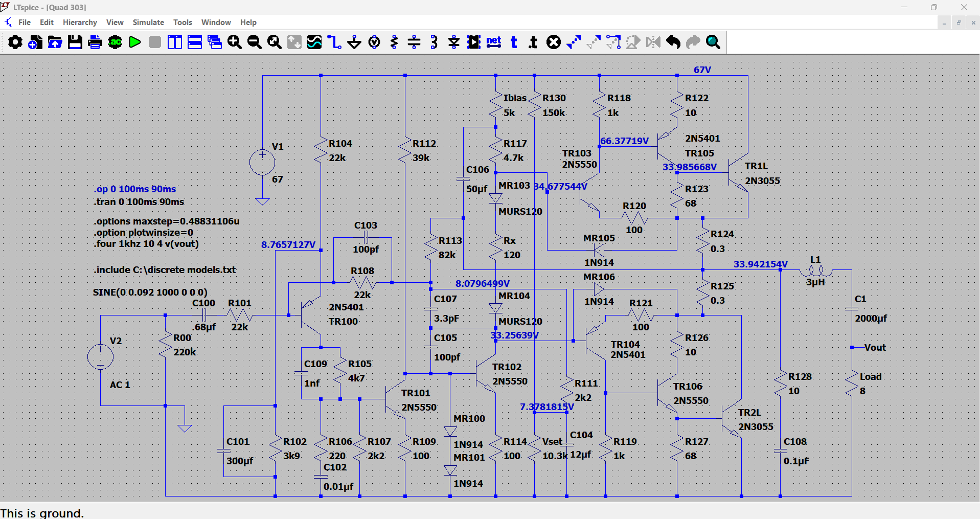
Task: Tile windows horizontally
Action: pyautogui.click(x=195, y=42)
